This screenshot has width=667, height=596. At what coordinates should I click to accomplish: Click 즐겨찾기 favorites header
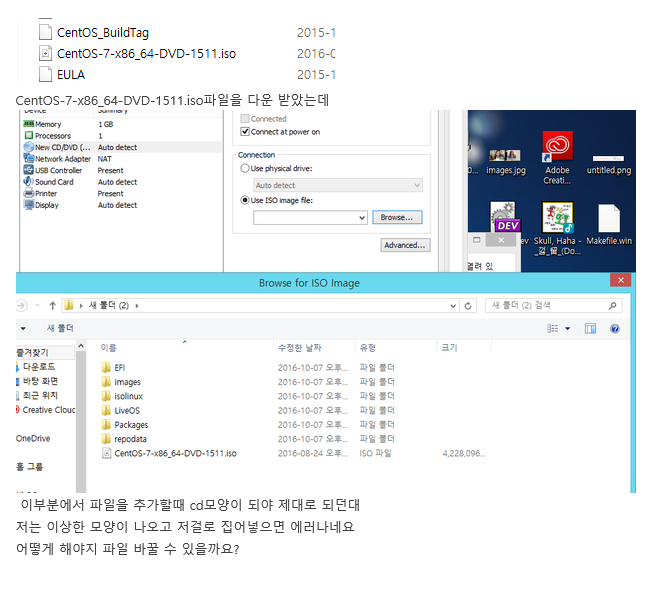32,352
